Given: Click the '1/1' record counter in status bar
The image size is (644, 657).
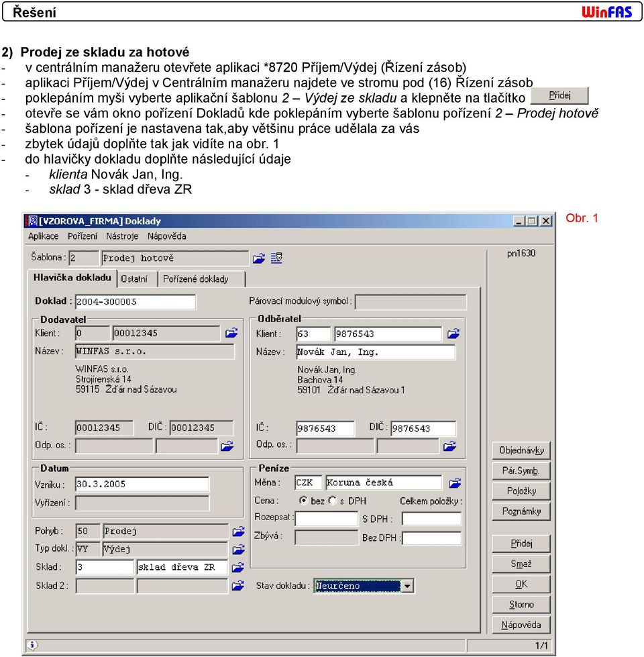Looking at the screenshot, I should coord(541,646).
